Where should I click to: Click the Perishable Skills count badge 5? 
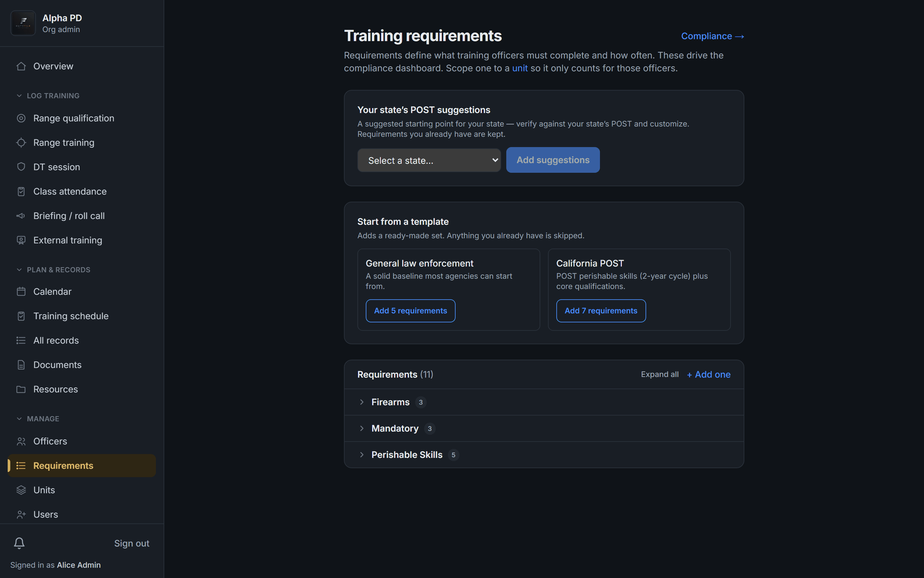pyautogui.click(x=453, y=455)
